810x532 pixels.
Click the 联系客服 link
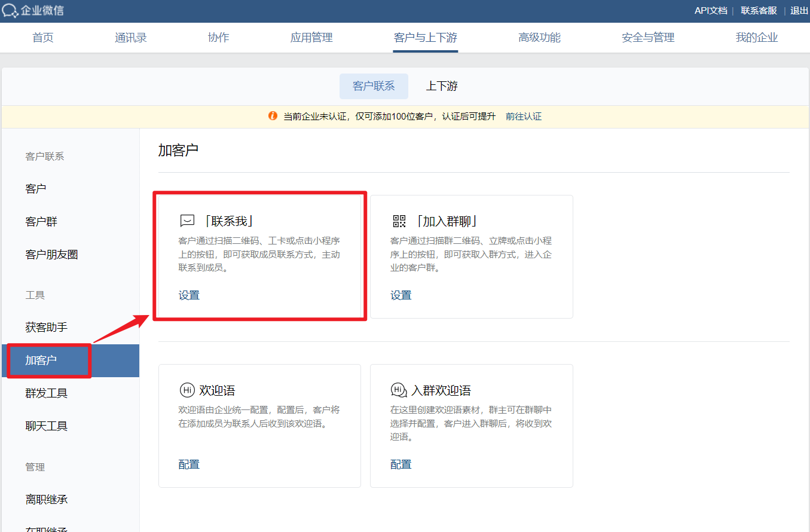[x=759, y=11]
